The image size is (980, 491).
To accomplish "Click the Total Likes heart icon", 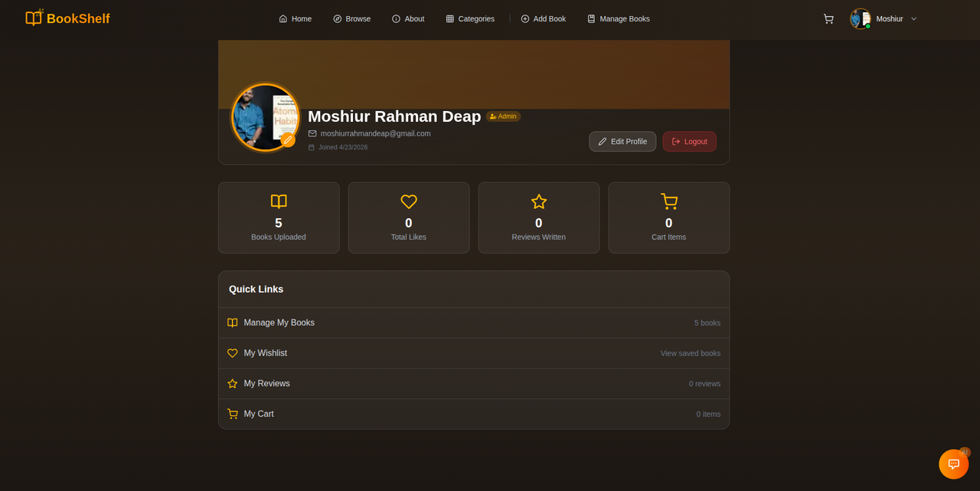I will tap(409, 201).
